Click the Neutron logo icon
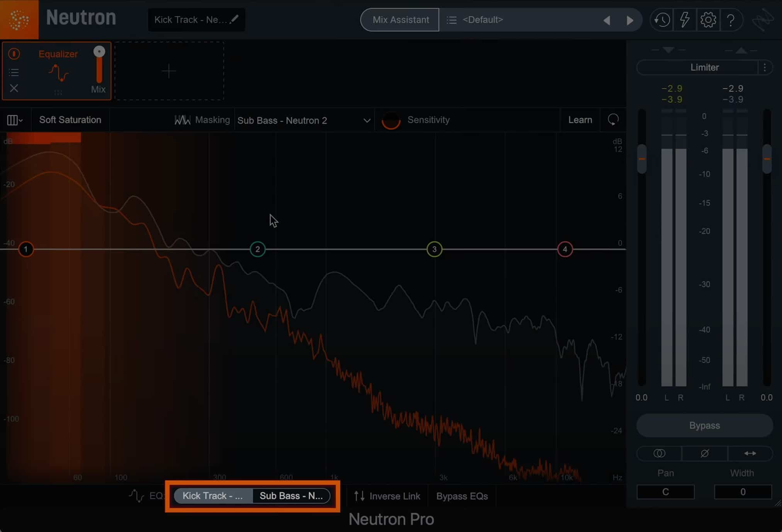Image resolution: width=782 pixels, height=532 pixels. [x=19, y=19]
